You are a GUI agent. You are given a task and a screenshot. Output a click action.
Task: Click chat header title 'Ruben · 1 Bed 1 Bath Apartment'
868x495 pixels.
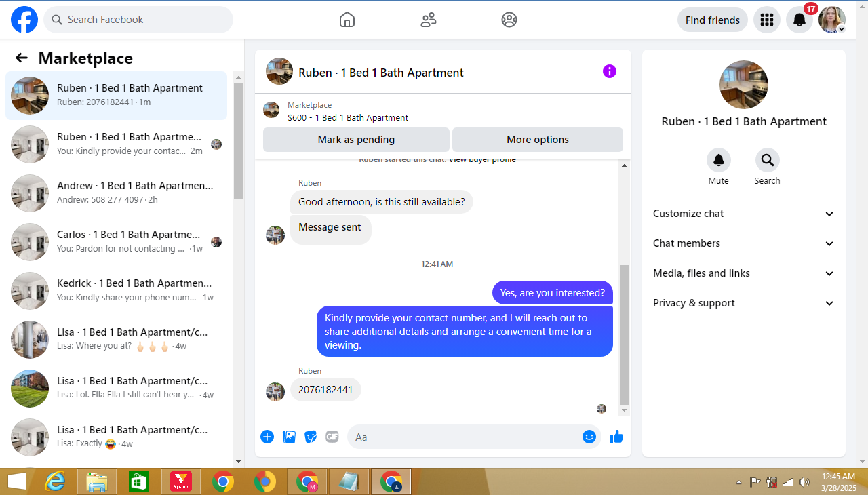[381, 73]
